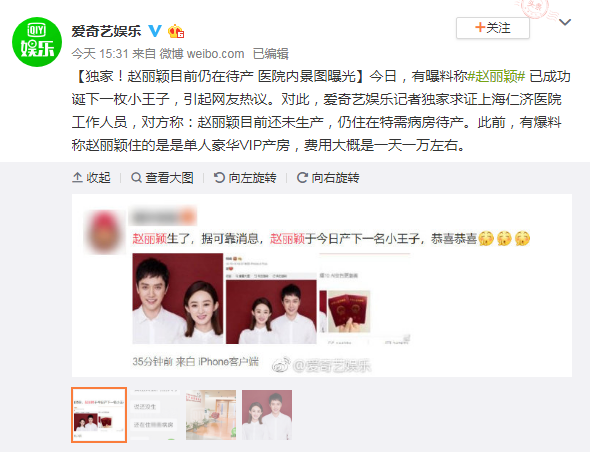590x452 pixels.
Task: Click the upload-arrow icon beside 收起
Action: (77, 177)
